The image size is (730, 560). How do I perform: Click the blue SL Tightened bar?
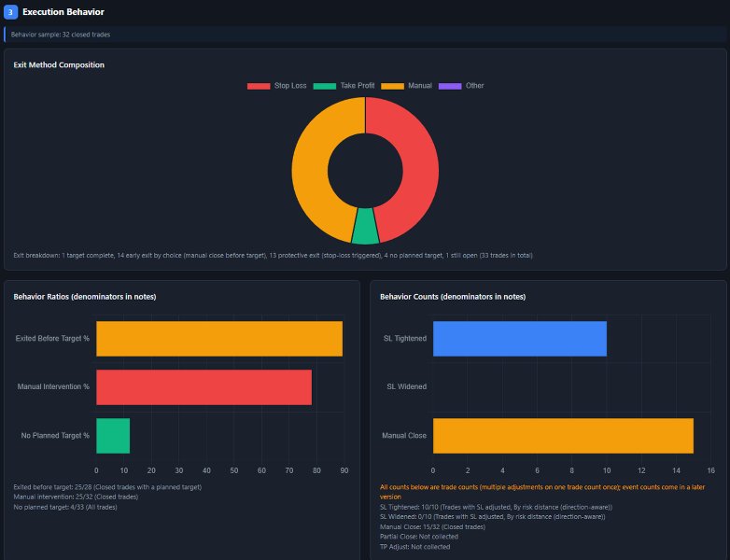pos(520,339)
